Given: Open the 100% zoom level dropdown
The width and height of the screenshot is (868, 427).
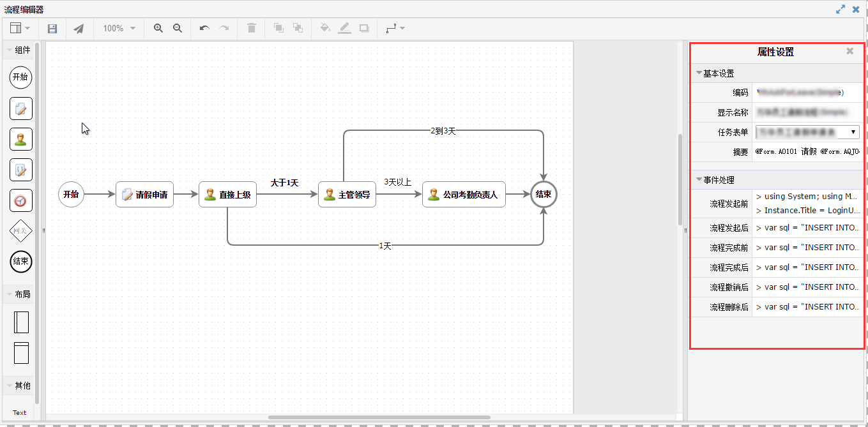Looking at the screenshot, I should [x=119, y=29].
